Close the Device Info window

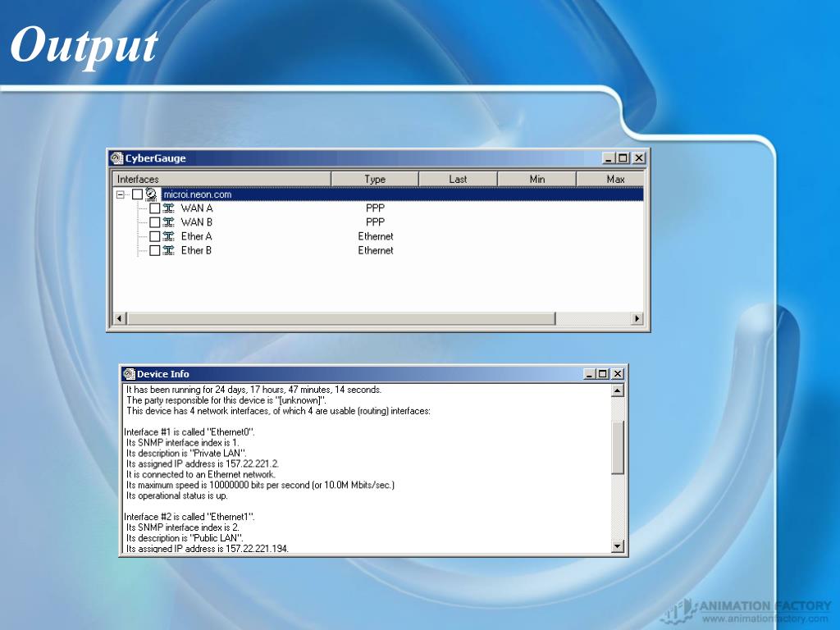point(618,374)
